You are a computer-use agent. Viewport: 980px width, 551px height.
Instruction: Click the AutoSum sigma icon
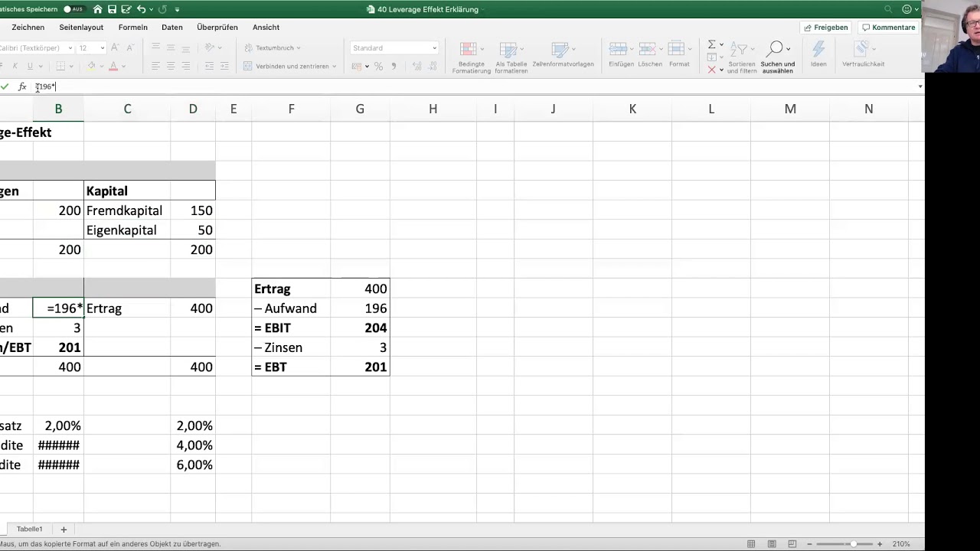[711, 44]
